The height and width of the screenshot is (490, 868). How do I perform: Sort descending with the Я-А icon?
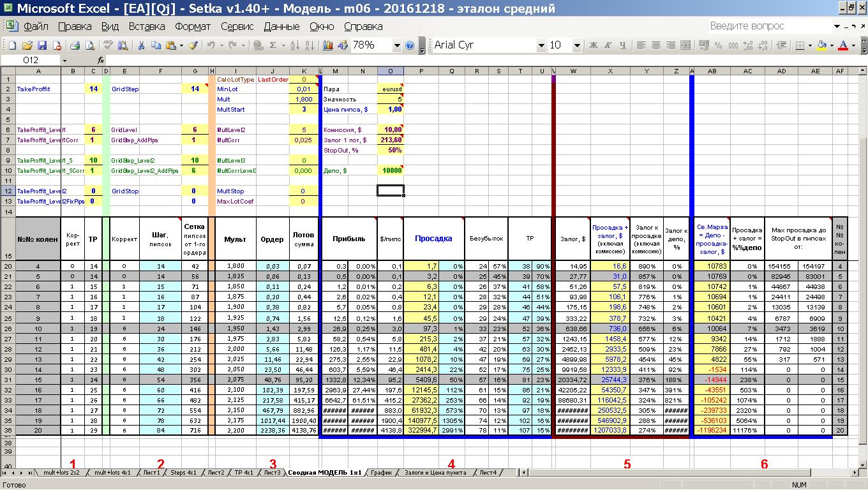(310, 45)
